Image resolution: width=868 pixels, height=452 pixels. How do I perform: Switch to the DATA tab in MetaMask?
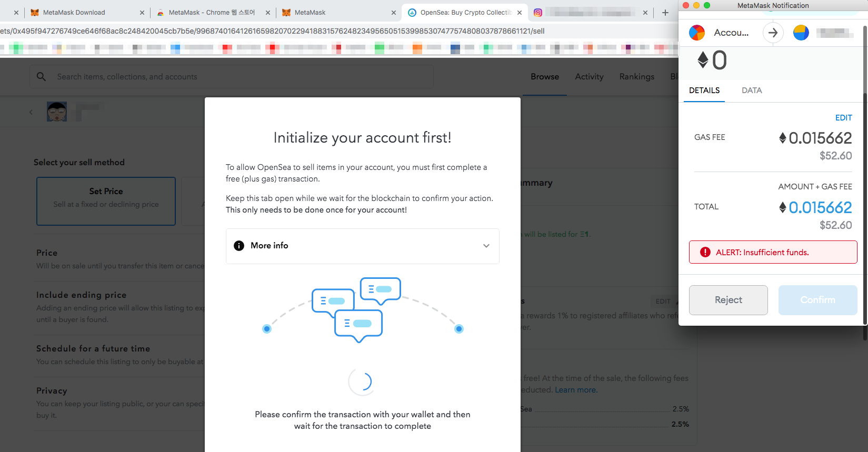(752, 91)
